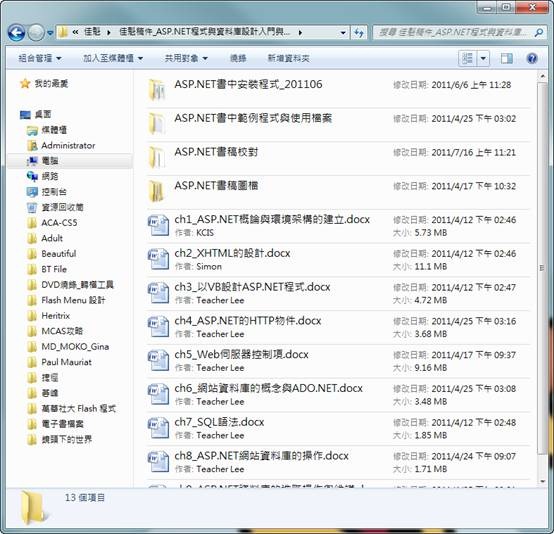This screenshot has height=534, width=554.
Task: Select the ASP.NET書稿圖檔 folder icon
Action: 156,191
